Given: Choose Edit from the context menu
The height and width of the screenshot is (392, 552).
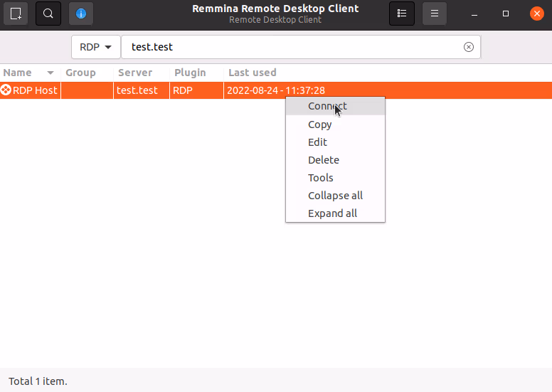Looking at the screenshot, I should coord(335,142).
